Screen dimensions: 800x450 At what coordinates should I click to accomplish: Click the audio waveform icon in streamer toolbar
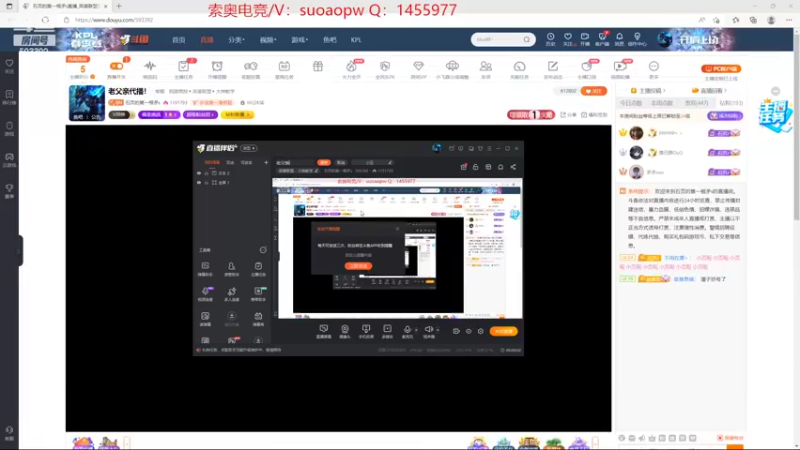150,66
